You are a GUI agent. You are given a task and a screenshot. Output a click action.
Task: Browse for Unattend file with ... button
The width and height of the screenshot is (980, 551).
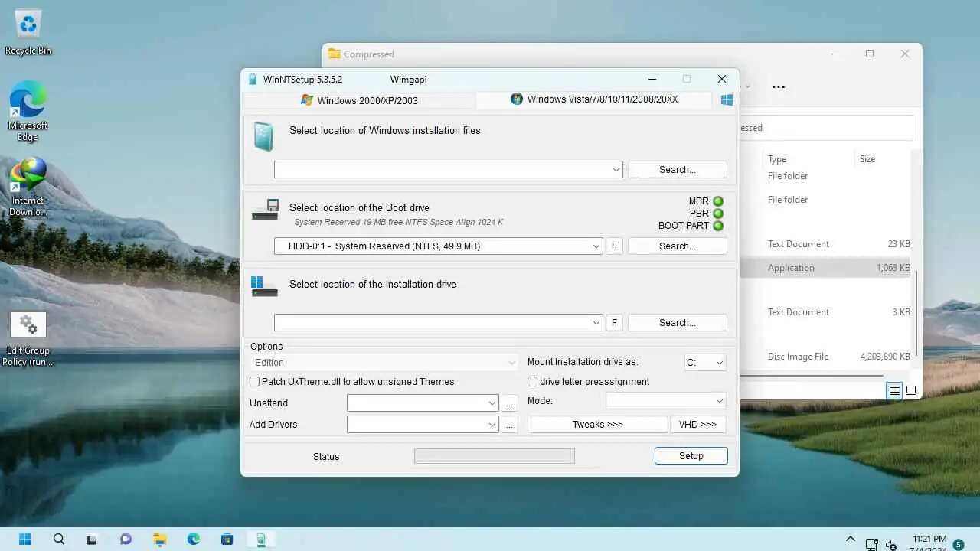point(510,403)
